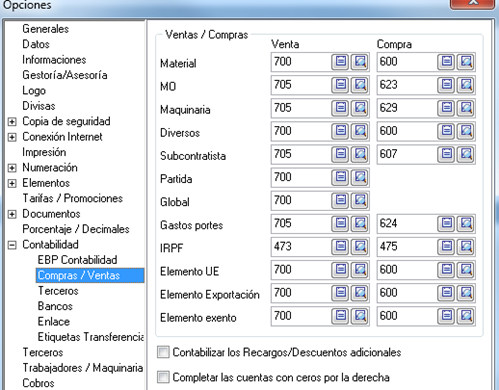Expand the Copia de seguridad node
499x390 pixels.
click(12, 122)
